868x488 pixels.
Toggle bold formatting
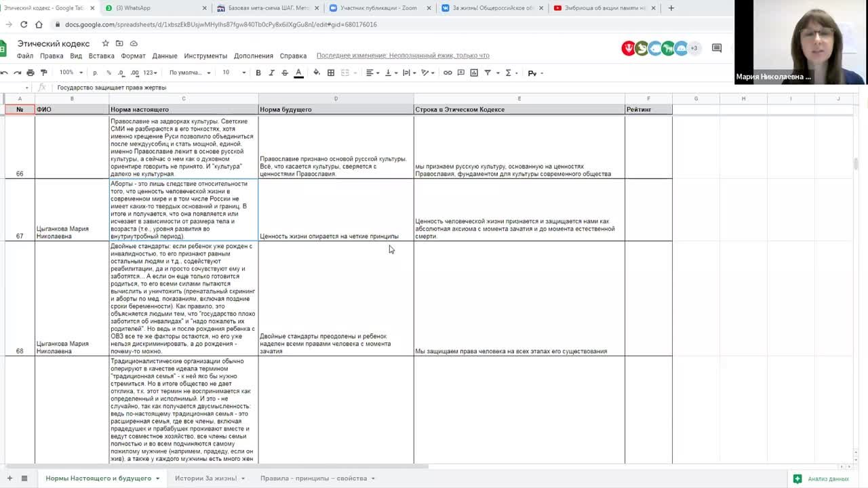258,73
